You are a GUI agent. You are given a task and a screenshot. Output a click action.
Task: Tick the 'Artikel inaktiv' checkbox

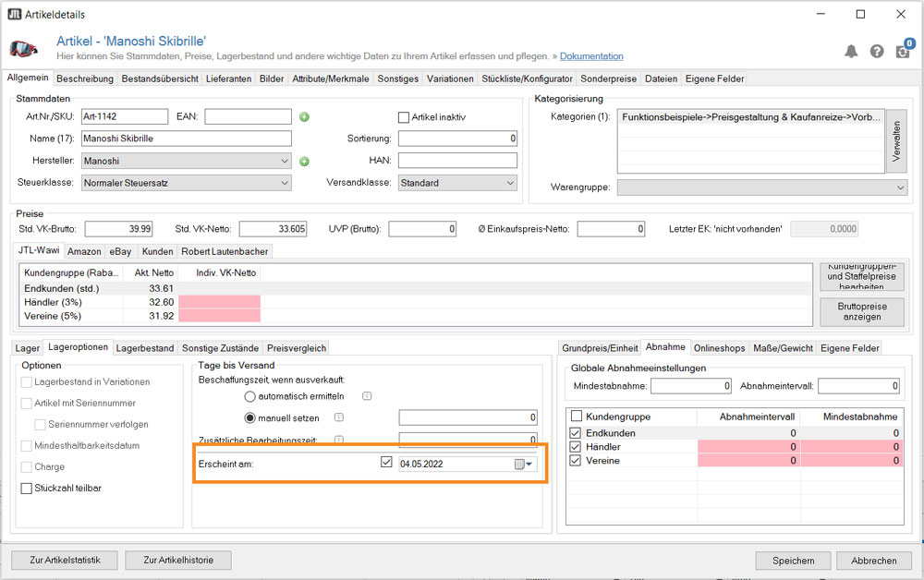click(x=404, y=117)
